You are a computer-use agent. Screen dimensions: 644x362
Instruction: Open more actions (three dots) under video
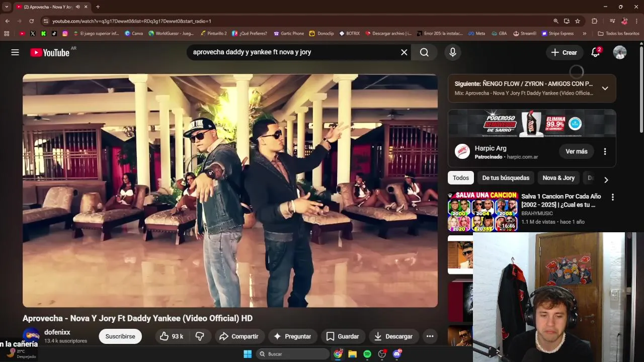pyautogui.click(x=430, y=336)
